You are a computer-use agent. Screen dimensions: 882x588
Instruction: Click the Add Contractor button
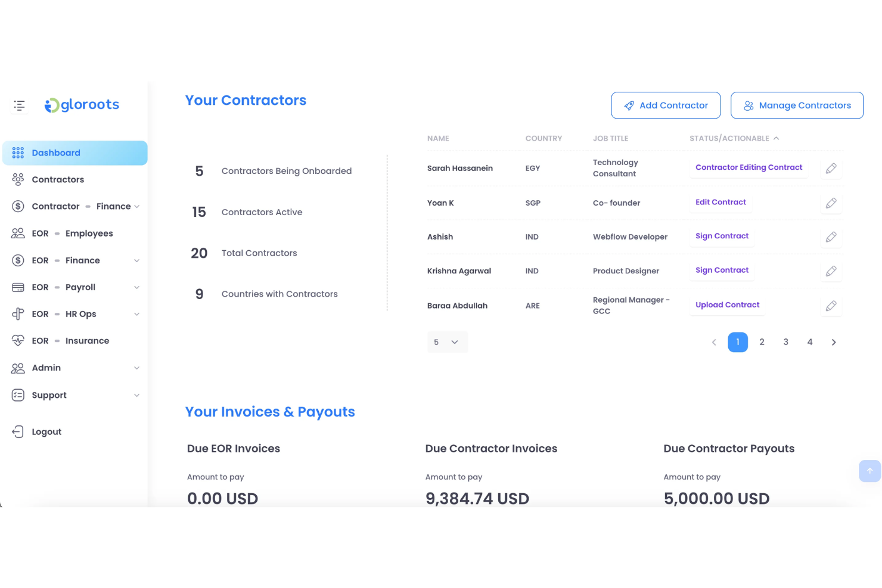point(666,105)
